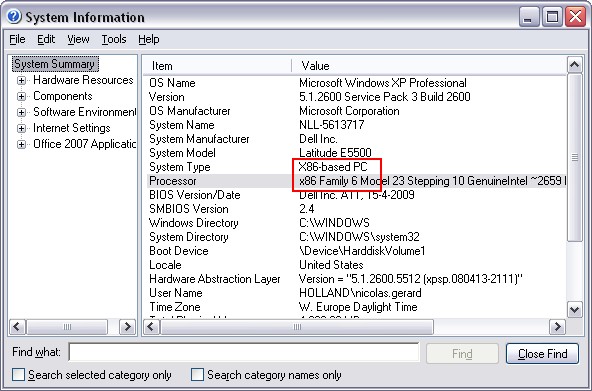The image size is (592, 391).
Task: Open the File menu
Action: (17, 39)
